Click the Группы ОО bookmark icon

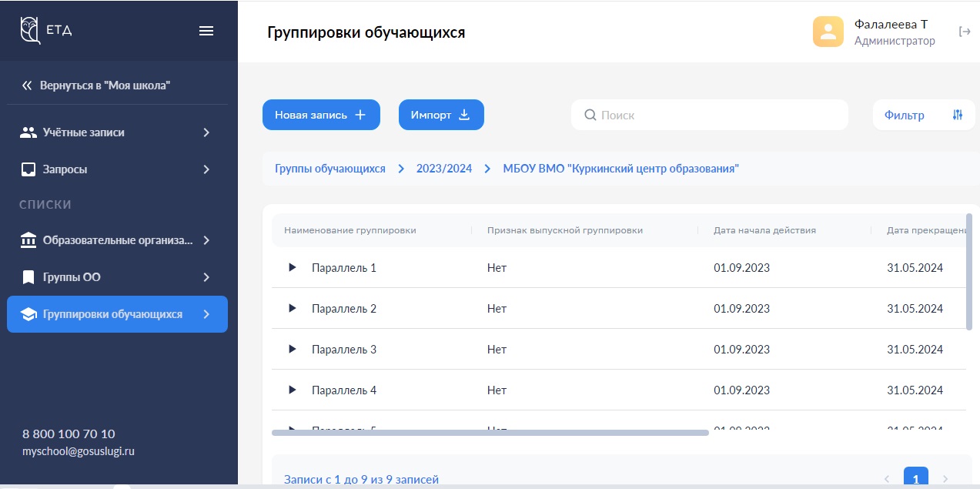pos(28,277)
